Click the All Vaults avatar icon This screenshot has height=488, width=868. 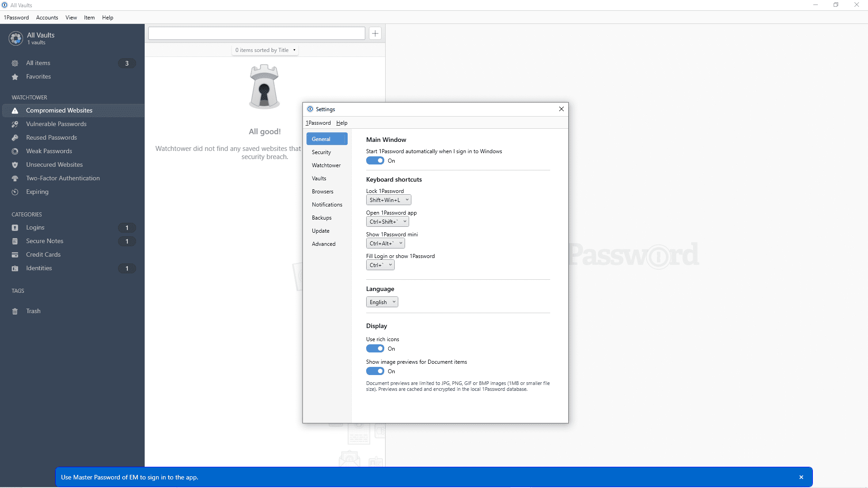tap(16, 38)
